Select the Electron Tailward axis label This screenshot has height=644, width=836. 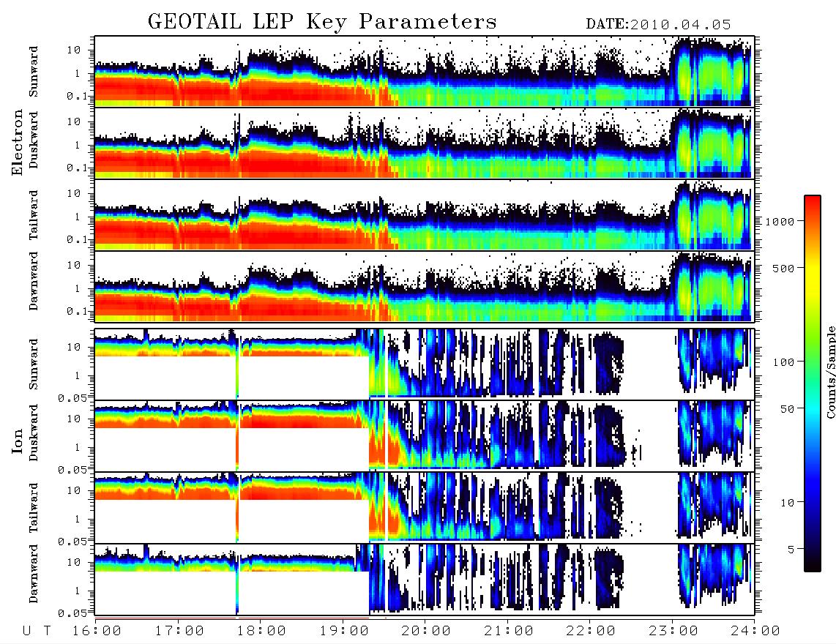tap(34, 215)
